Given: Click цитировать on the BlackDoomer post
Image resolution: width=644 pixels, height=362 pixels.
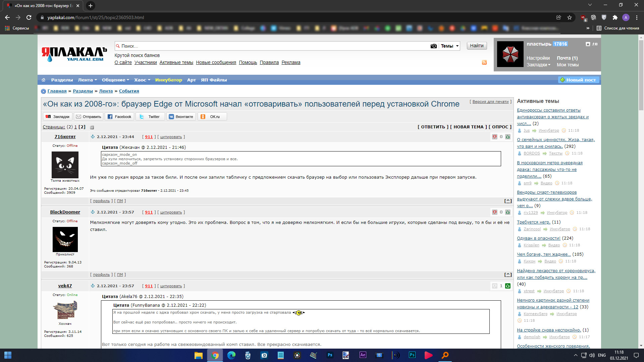Looking at the screenshot, I should point(171,212).
